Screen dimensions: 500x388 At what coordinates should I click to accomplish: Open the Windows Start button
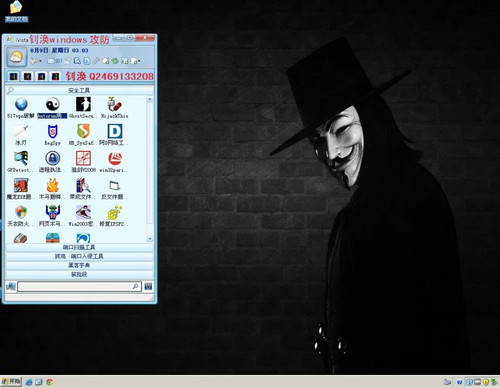click(x=11, y=381)
